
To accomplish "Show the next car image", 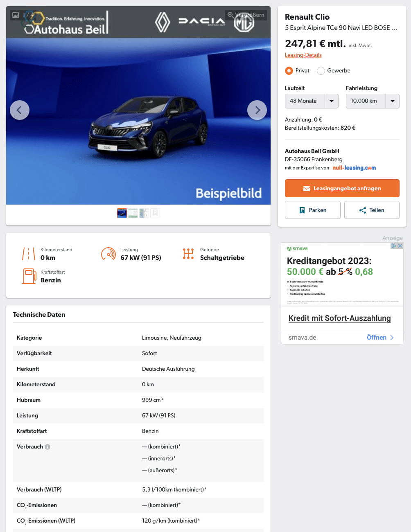I will (257, 110).
